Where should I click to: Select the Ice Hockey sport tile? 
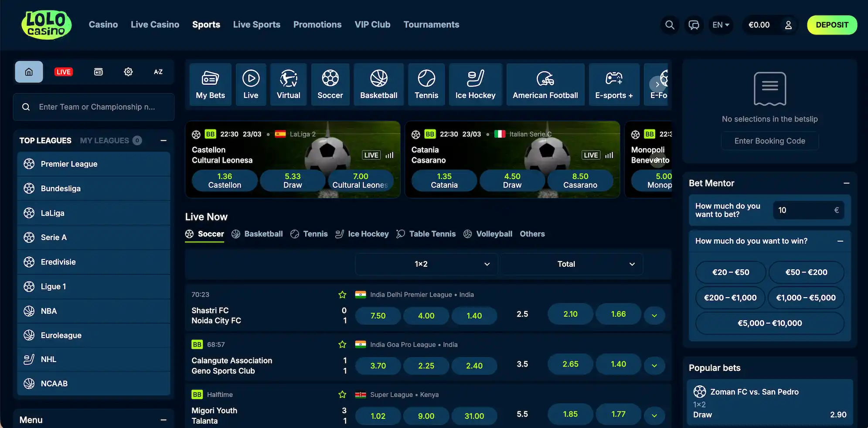(x=476, y=85)
